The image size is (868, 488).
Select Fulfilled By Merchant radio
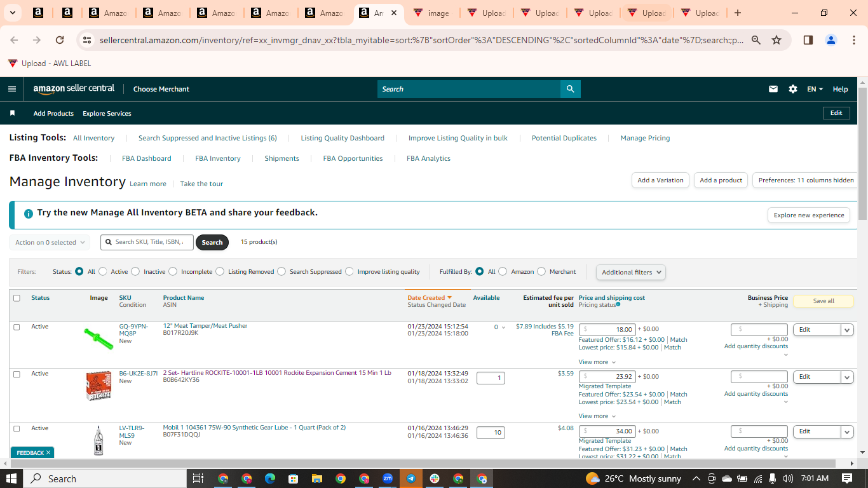pos(541,271)
